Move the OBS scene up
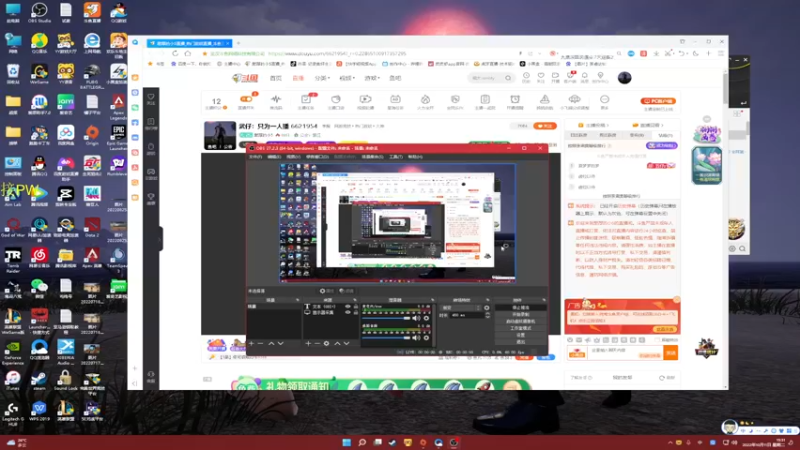Screen dimensions: 800x450 pos(271,343)
